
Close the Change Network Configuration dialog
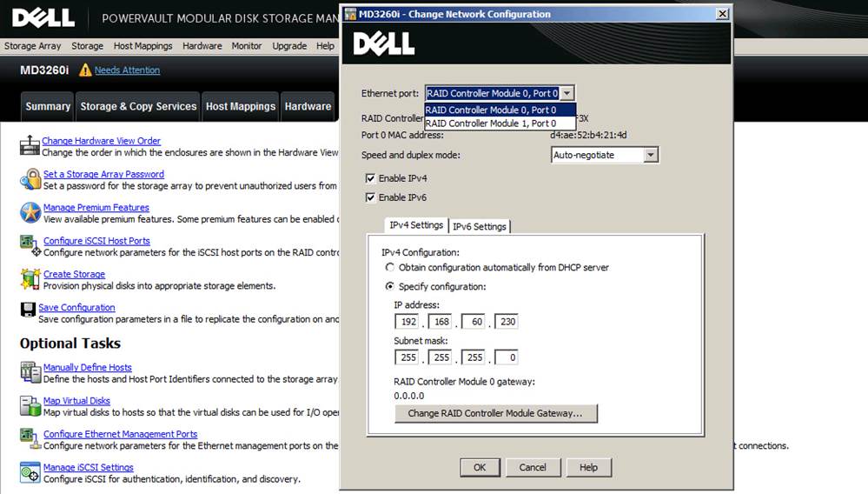pyautogui.click(x=722, y=14)
